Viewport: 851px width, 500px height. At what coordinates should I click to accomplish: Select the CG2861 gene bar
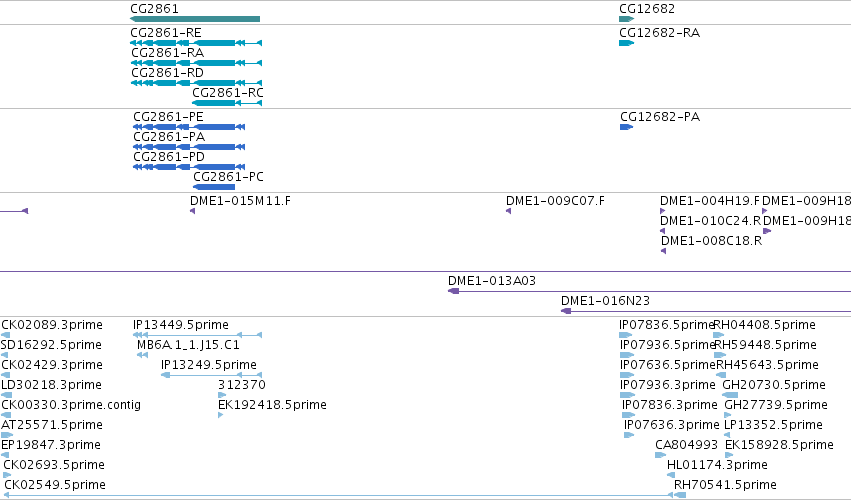195,19
